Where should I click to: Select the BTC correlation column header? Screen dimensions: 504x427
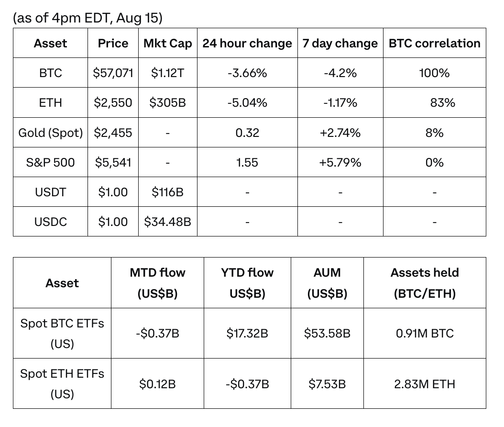point(434,43)
